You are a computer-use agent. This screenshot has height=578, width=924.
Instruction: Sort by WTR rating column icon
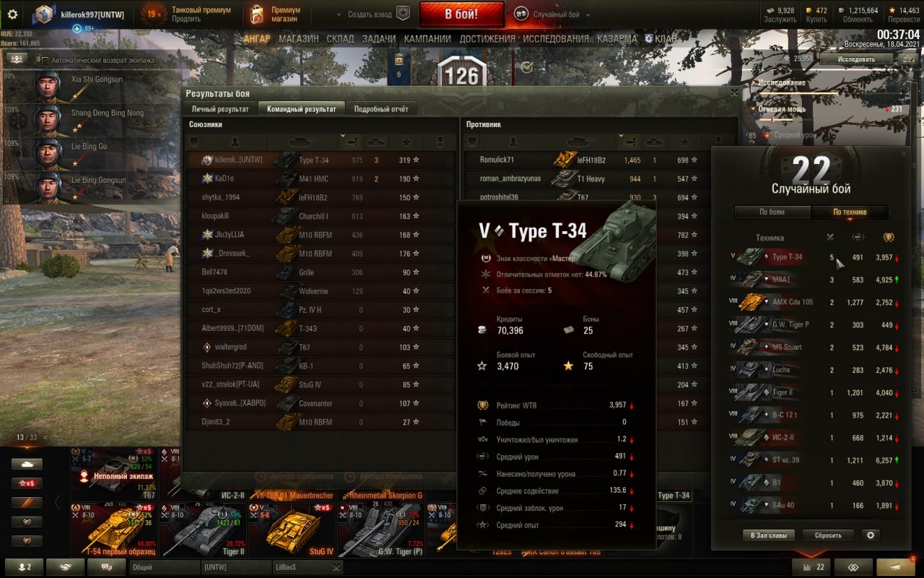click(889, 237)
